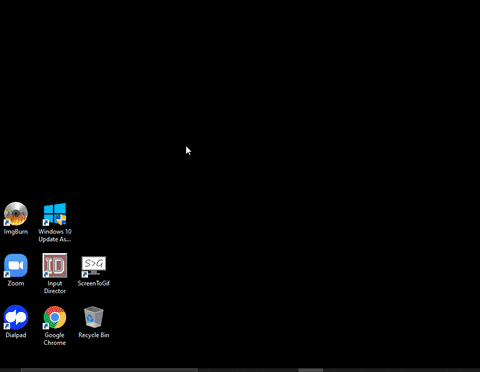480x372 pixels.
Task: Click the "Recycle Bin" text label
Action: pos(94,335)
